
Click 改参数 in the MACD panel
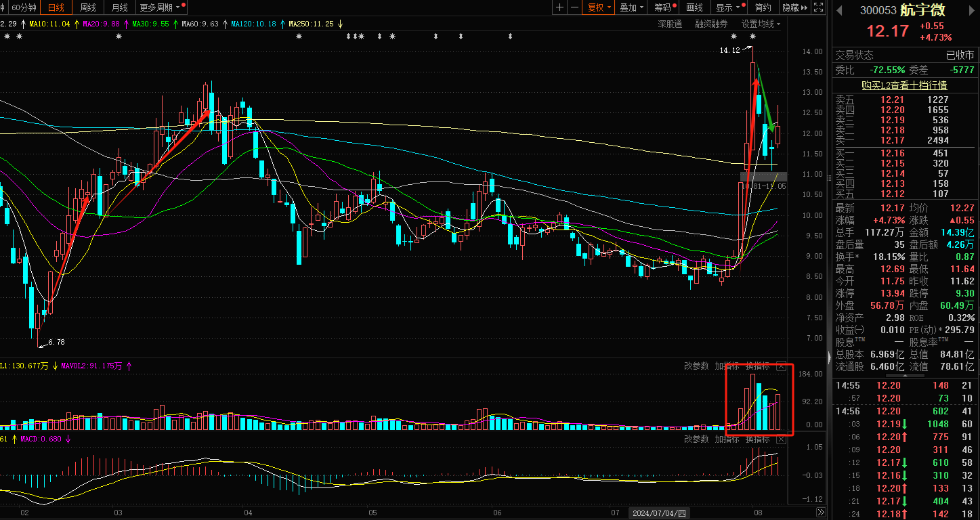696,439
